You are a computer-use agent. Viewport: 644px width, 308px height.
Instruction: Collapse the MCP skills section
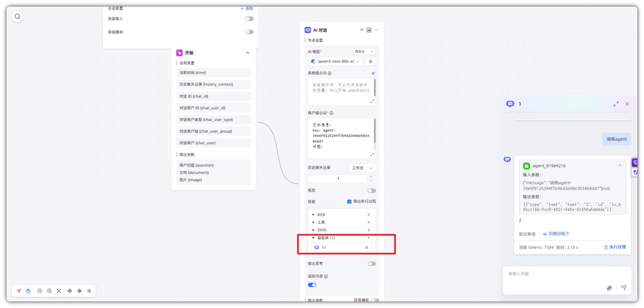point(313,215)
